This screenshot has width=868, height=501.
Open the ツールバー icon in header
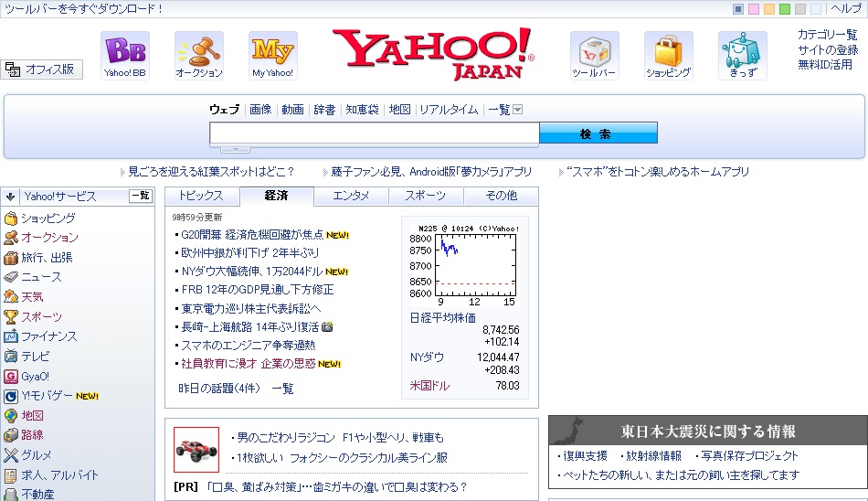[x=595, y=56]
